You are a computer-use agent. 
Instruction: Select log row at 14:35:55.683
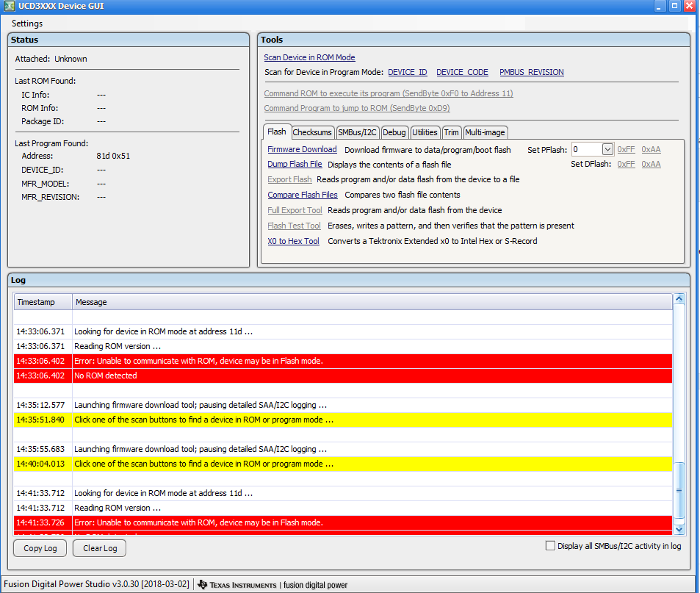[343, 449]
